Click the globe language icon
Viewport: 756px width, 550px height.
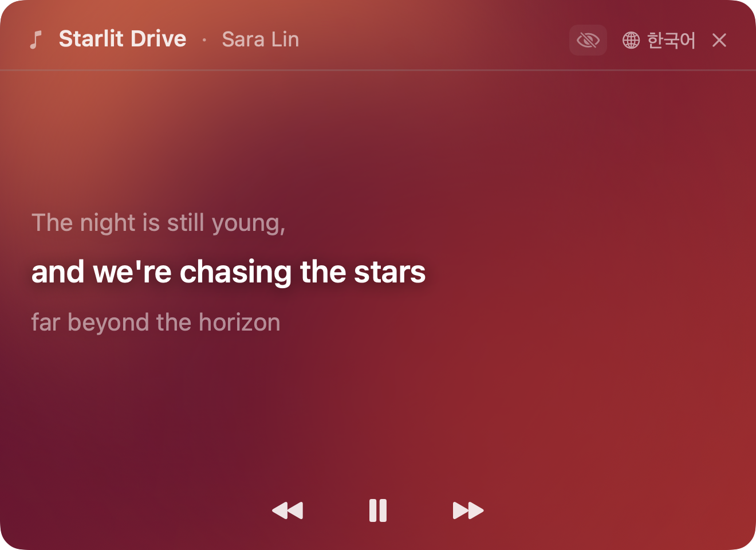[x=631, y=40]
